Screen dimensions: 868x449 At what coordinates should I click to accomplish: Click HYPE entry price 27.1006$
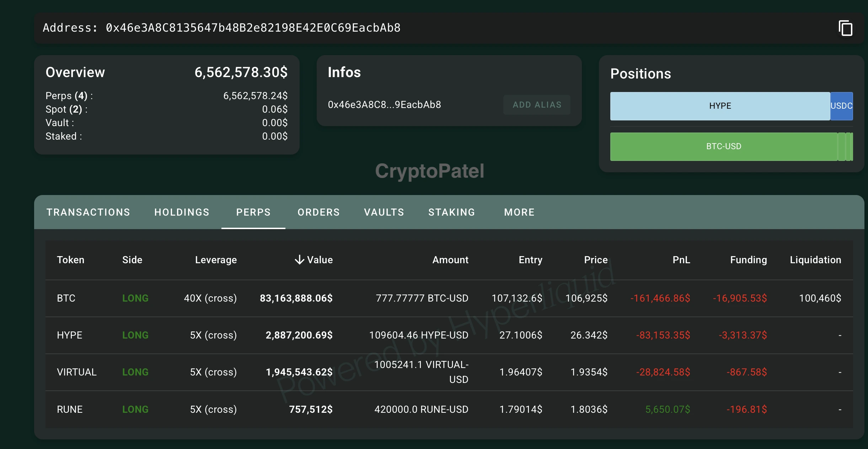[521, 335]
